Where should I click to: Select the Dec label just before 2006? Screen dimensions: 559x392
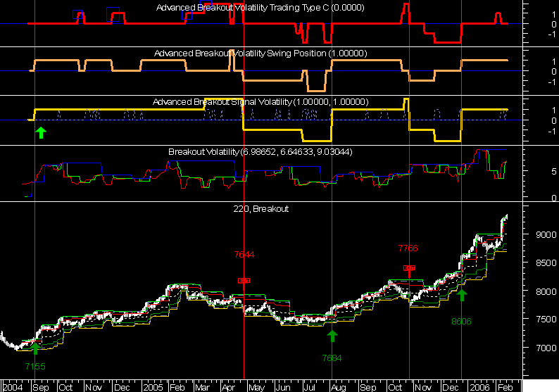[x=451, y=387]
